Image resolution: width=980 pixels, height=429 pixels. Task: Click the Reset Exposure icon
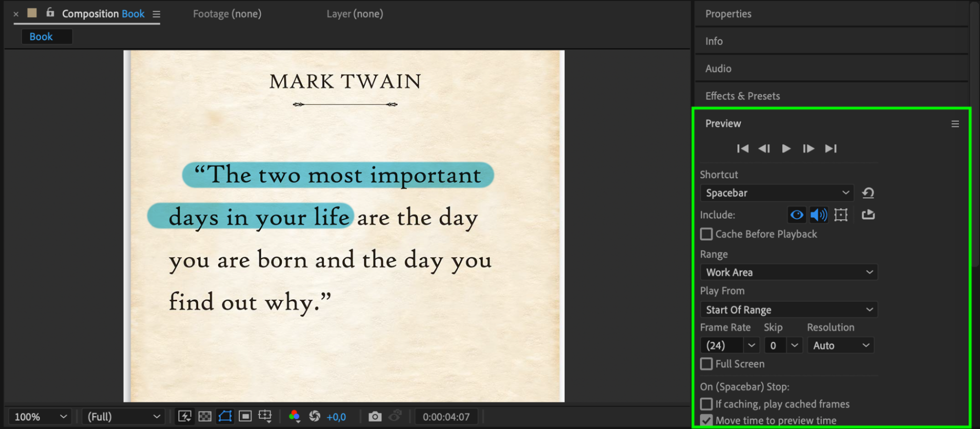click(315, 416)
